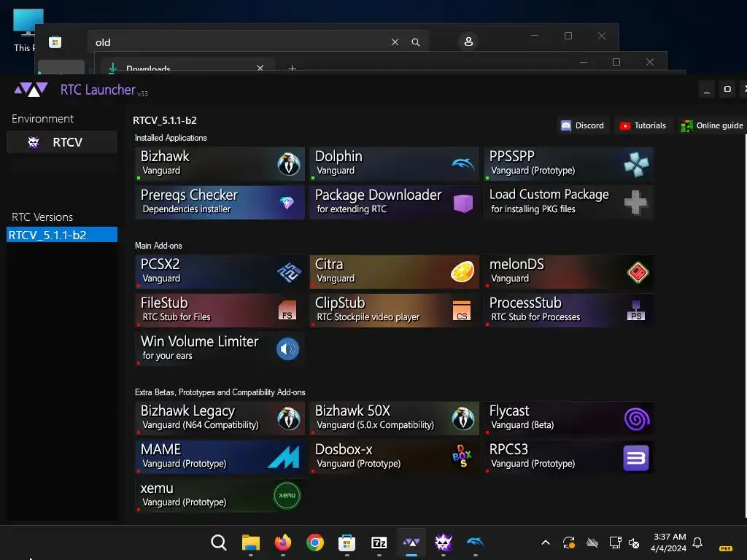Click the Bizhawk title text

pos(165,156)
